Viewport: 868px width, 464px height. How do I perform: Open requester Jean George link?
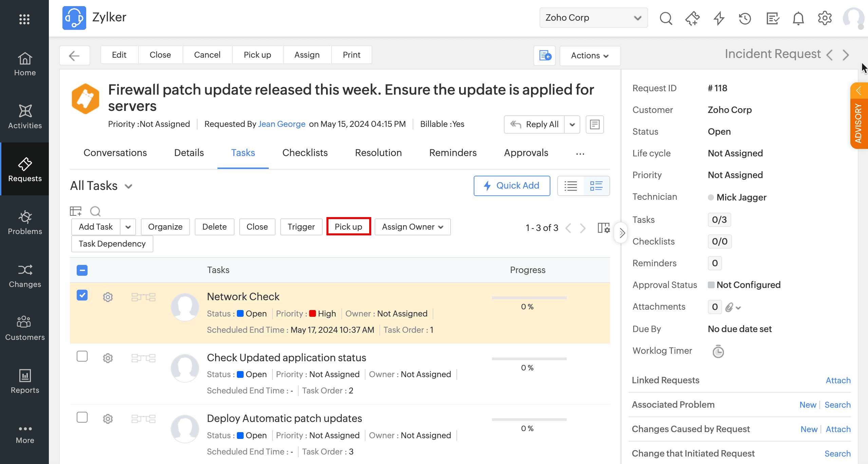tap(282, 124)
